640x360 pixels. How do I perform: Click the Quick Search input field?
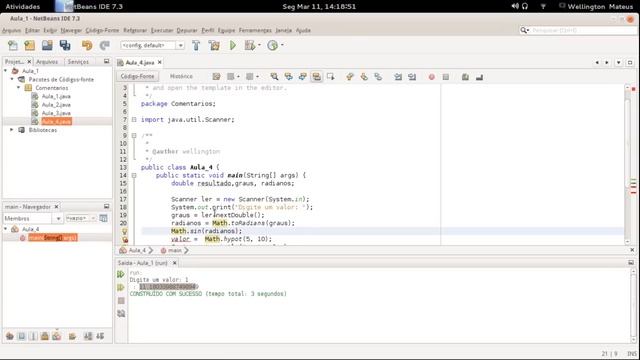583,30
